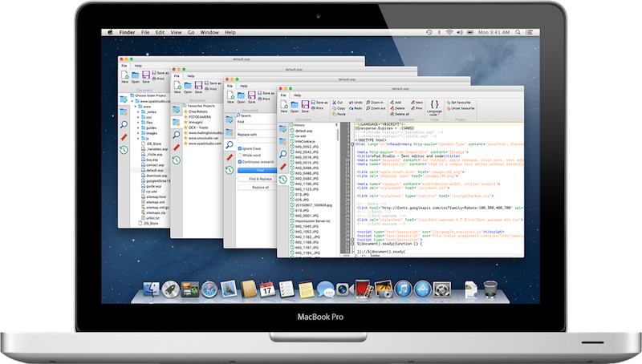The image size is (642, 364).
Task: Add a bookmark using the Add icon
Action: pyautogui.click(x=395, y=103)
